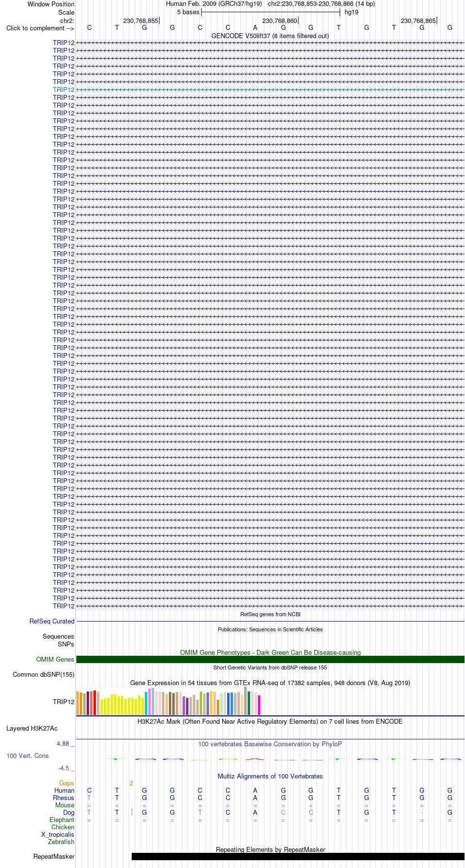Click the X_tropicalis alignment row label
465x868 pixels.
(x=58, y=835)
